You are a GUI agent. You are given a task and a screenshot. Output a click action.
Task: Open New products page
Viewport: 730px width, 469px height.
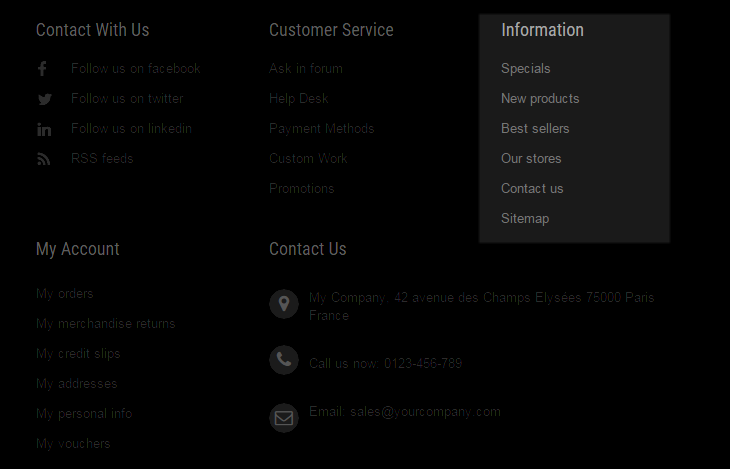click(540, 99)
